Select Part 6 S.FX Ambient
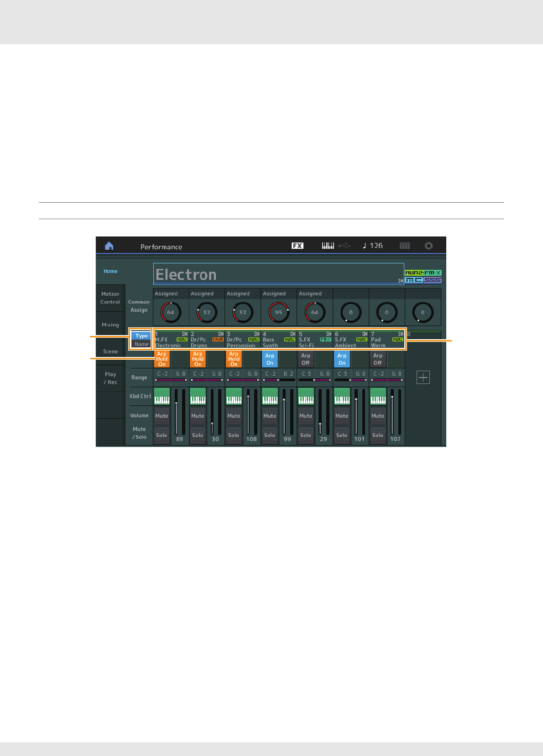Screen dimensions: 543x756 351,340
